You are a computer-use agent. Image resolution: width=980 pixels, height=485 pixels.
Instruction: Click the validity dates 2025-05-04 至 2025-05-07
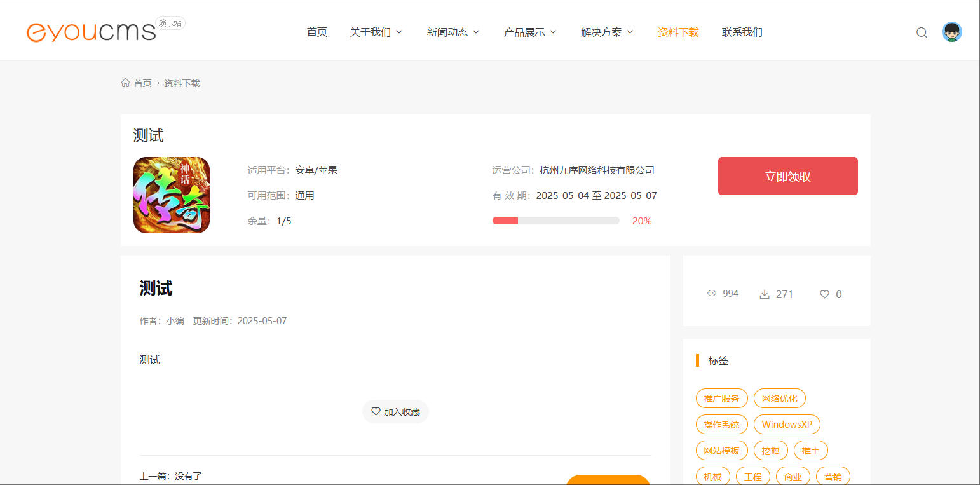[x=596, y=196]
